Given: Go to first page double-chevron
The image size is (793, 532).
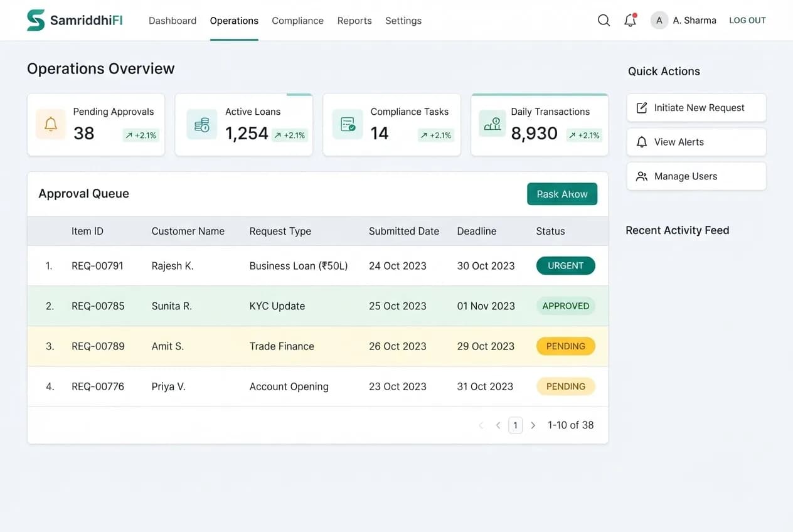Looking at the screenshot, I should 481,425.
